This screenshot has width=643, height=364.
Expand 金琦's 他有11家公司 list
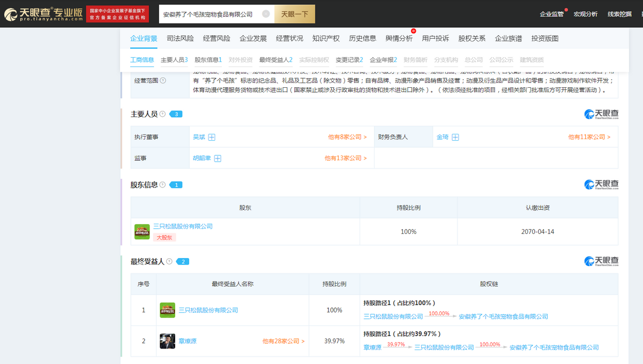pyautogui.click(x=589, y=138)
